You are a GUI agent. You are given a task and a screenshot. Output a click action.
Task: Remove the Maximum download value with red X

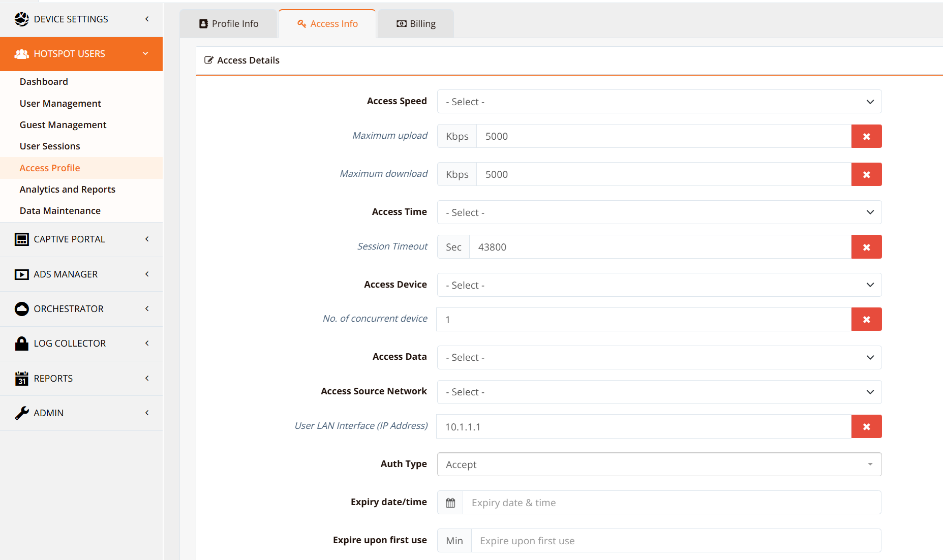(866, 174)
